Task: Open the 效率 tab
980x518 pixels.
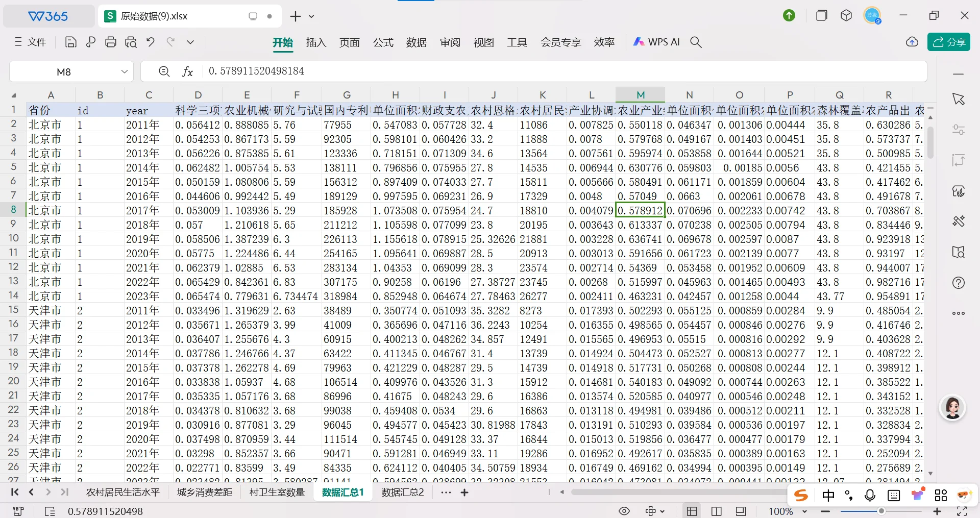Action: [x=604, y=42]
